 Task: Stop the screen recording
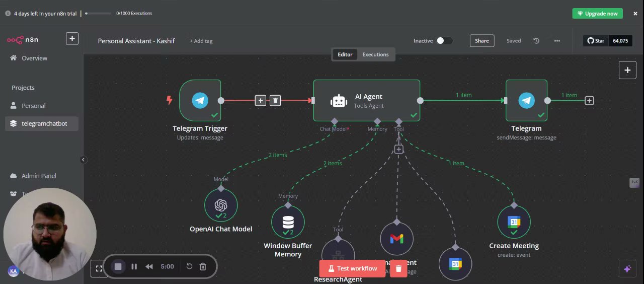tap(118, 266)
